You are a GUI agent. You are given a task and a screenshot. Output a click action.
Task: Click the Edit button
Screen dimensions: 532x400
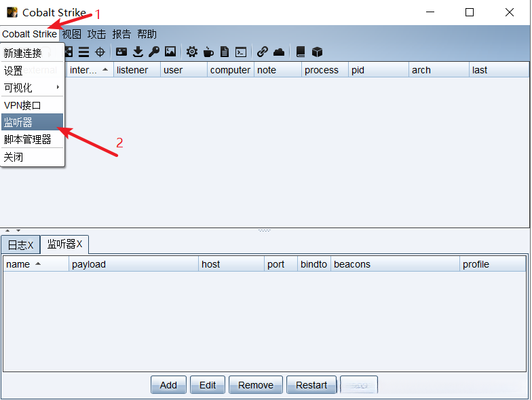tap(208, 385)
